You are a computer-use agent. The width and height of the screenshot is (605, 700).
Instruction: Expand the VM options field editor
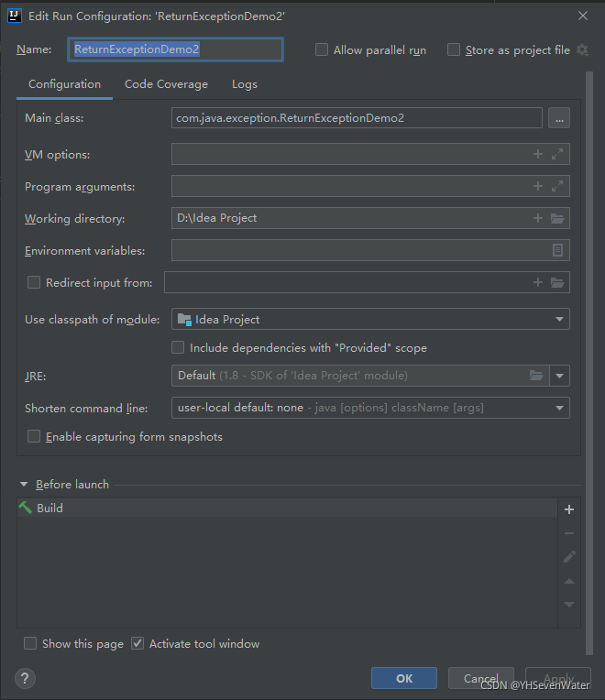[x=557, y=154]
